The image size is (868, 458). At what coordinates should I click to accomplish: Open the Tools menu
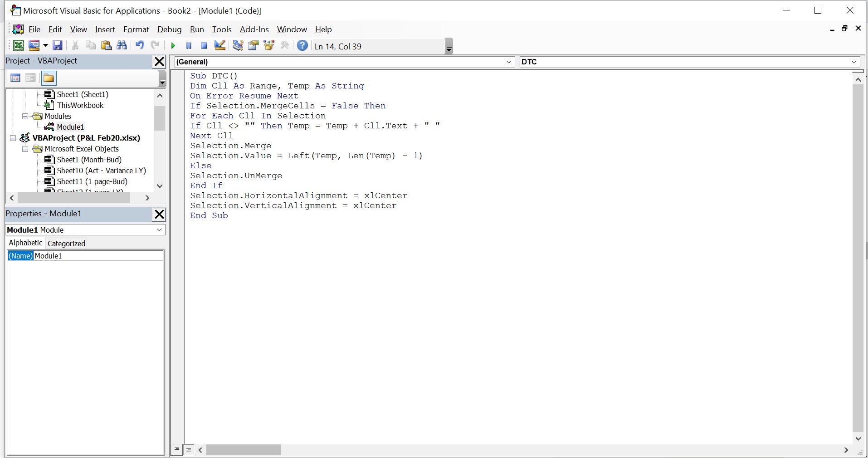[222, 29]
